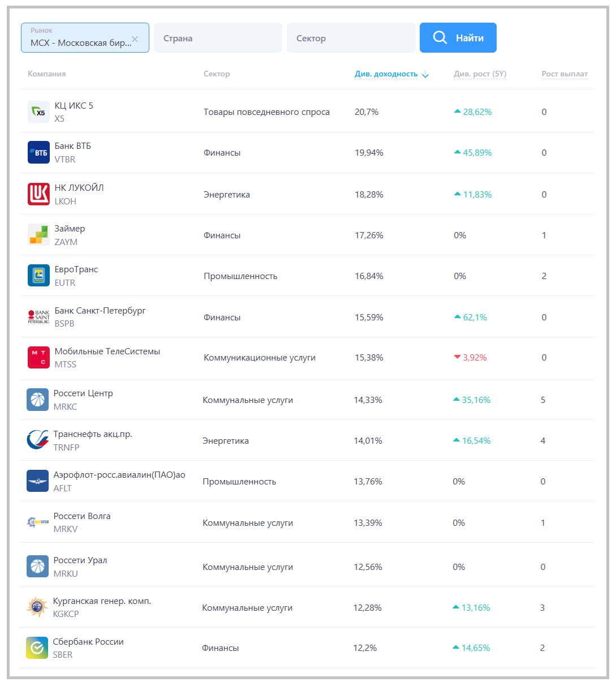Sort by Див. рост (5Y) column
The width and height of the screenshot is (616, 686).
tap(480, 74)
